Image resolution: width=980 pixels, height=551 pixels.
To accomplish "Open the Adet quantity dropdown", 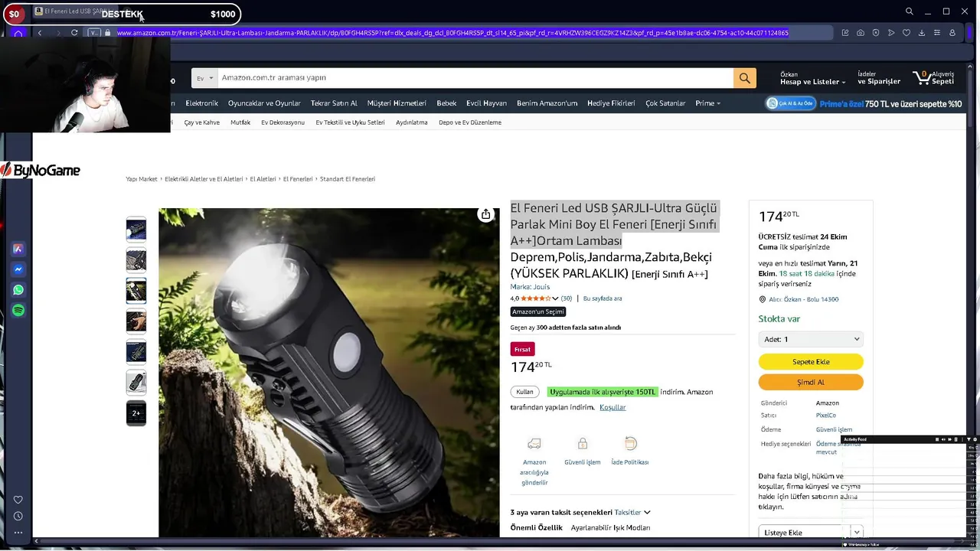I will click(x=811, y=339).
